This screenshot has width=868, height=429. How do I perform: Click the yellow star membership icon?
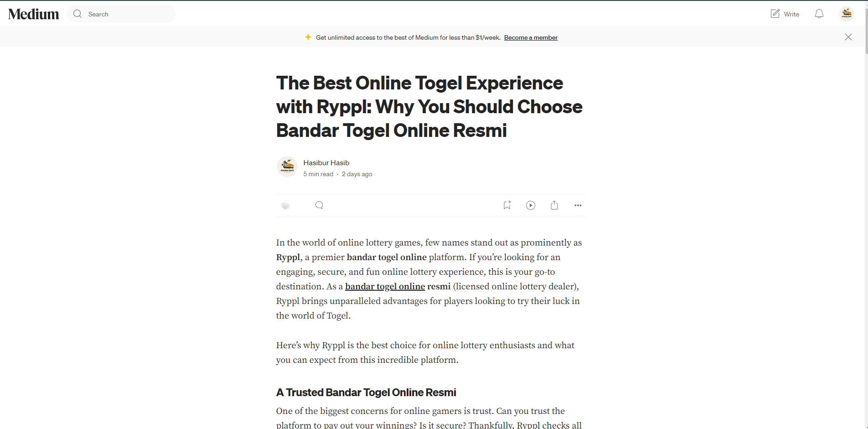[308, 37]
